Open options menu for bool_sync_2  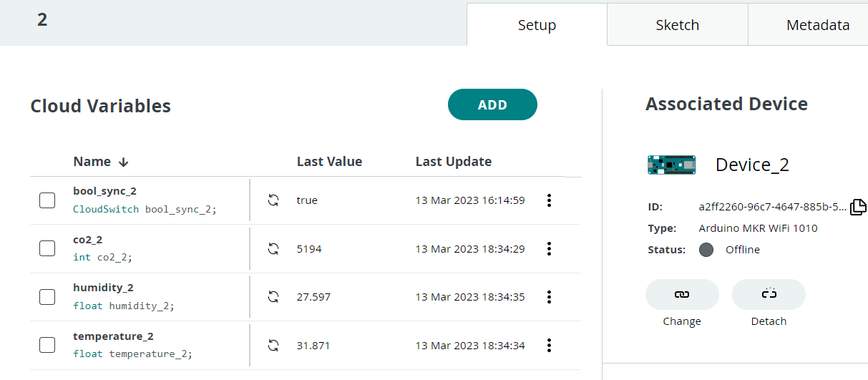click(x=549, y=200)
